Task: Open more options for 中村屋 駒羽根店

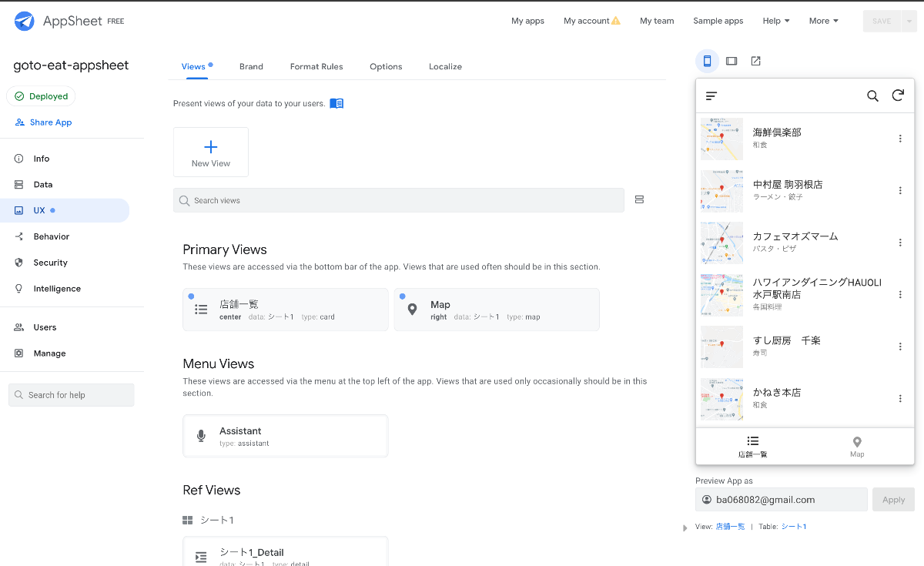Action: [900, 190]
